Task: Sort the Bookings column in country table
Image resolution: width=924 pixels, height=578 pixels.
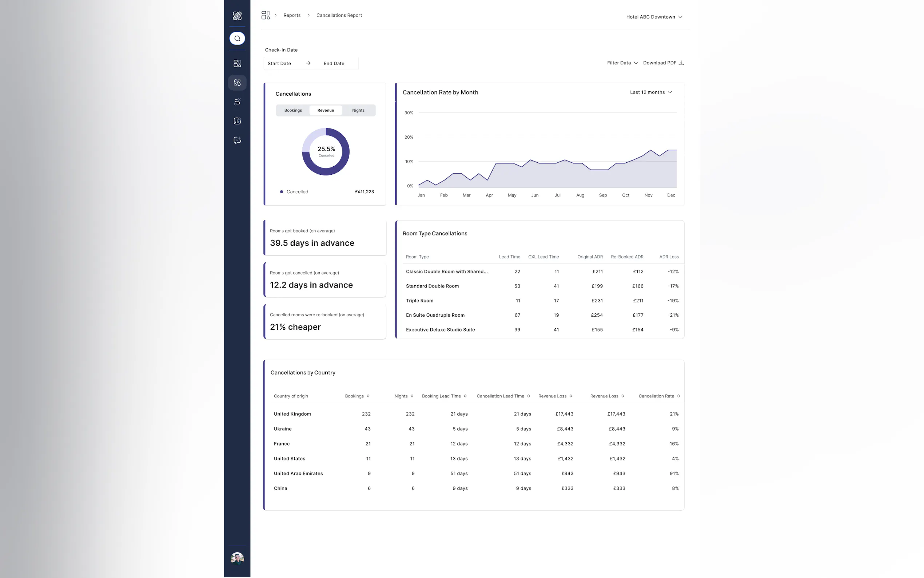Action: tap(368, 396)
